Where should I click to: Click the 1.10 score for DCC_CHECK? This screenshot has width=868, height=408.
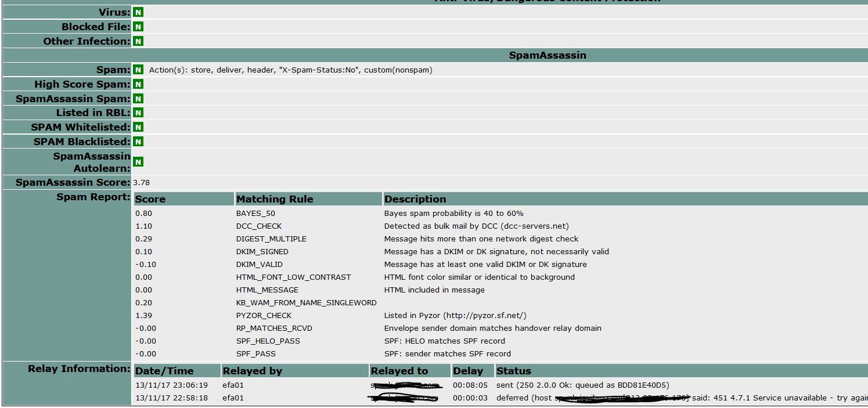coord(143,226)
